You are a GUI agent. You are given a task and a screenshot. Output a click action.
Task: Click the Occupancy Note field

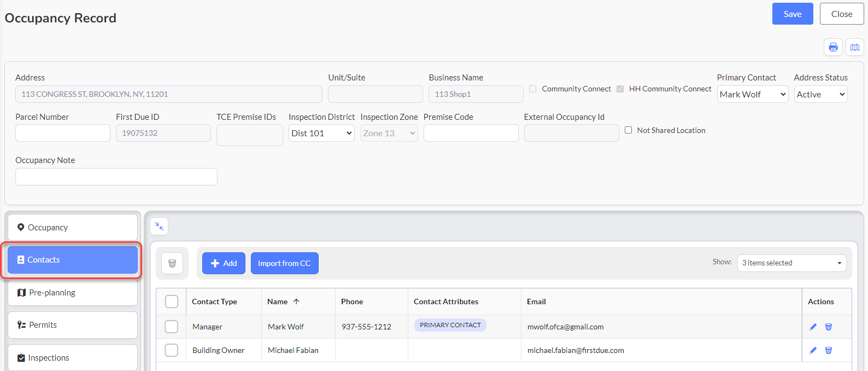click(x=116, y=177)
